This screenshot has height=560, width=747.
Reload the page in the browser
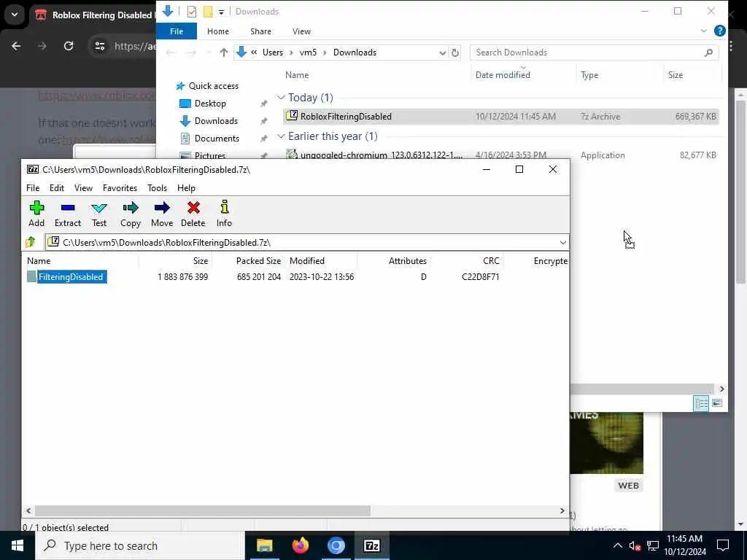point(69,46)
